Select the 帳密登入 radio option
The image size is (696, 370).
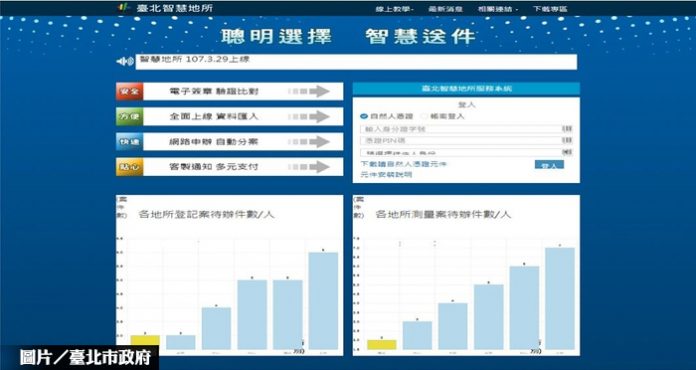[x=424, y=116]
